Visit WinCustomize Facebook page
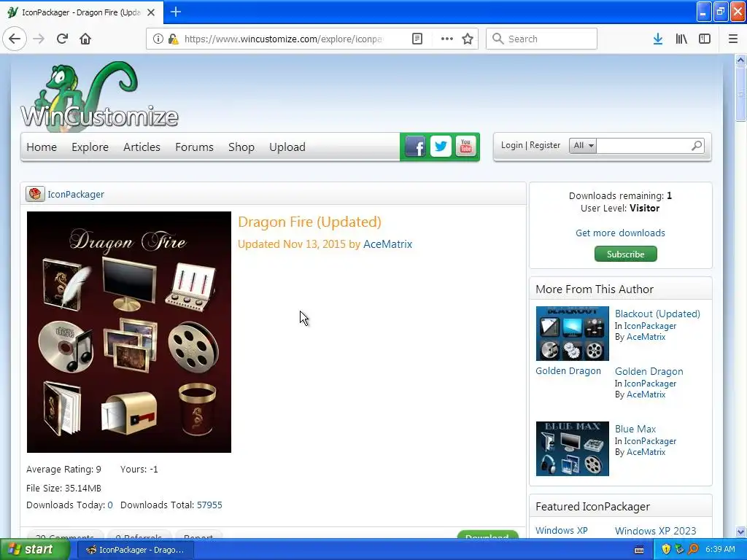Viewport: 747px width, 560px height. coord(415,147)
